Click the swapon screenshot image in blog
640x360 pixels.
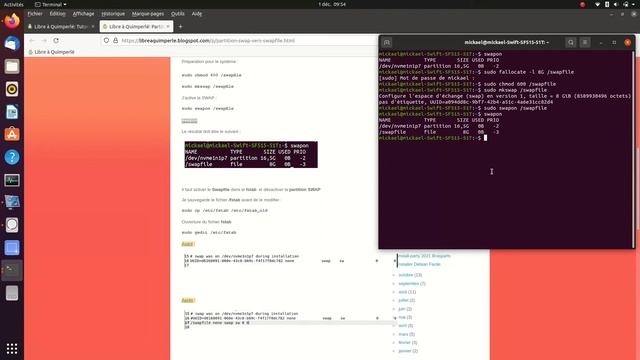tap(251, 155)
